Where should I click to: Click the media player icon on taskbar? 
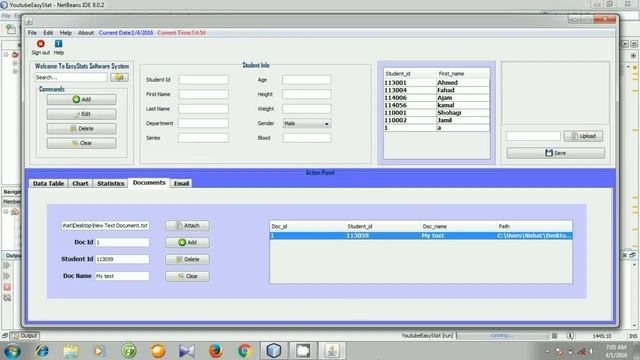[x=100, y=351]
